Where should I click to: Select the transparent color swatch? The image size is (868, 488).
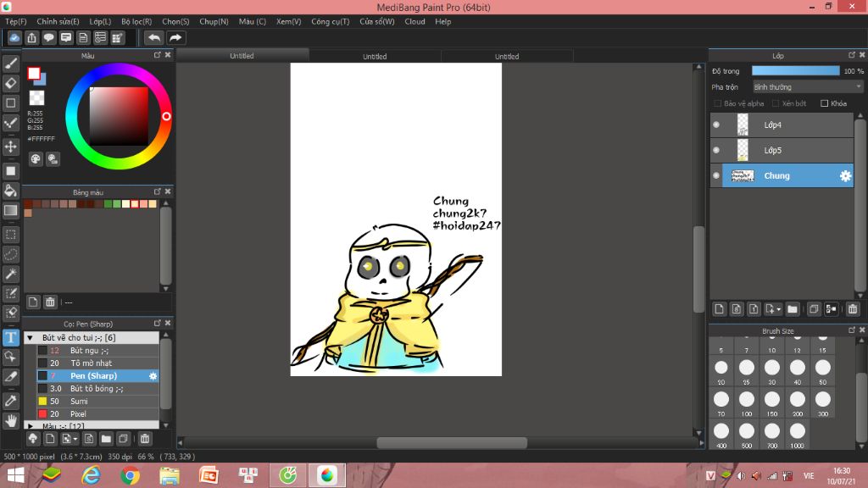(36, 98)
